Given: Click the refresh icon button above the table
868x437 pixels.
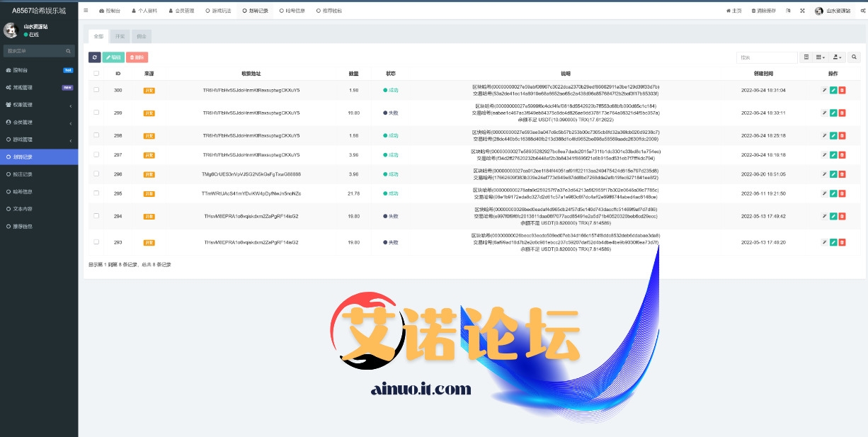Looking at the screenshot, I should pyautogui.click(x=94, y=57).
